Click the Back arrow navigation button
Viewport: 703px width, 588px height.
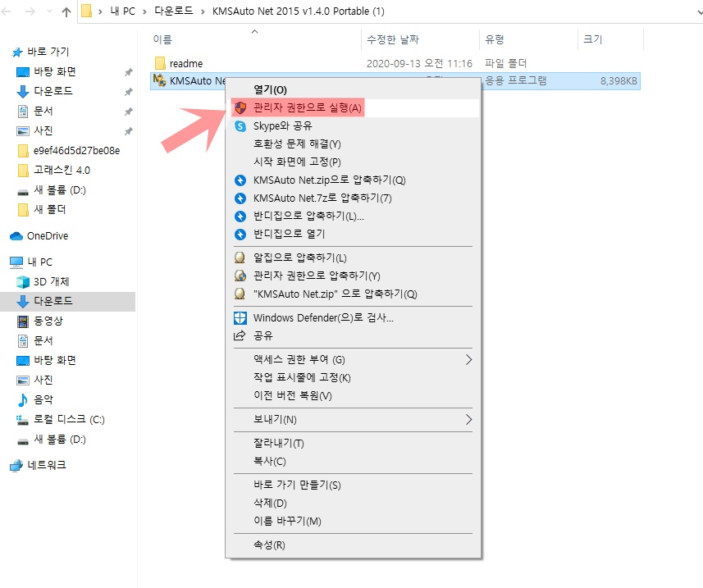coord(7,11)
